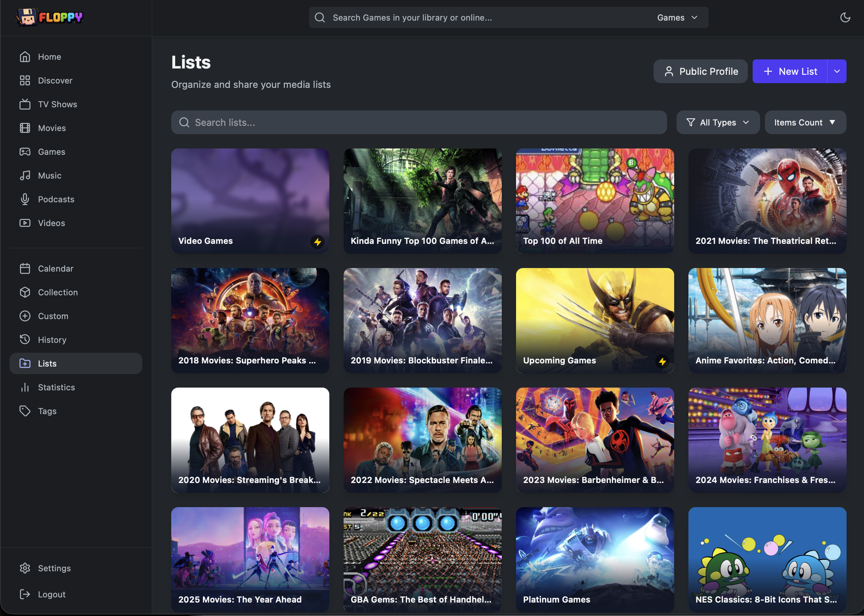Click the top search bar field

pyautogui.click(x=508, y=18)
